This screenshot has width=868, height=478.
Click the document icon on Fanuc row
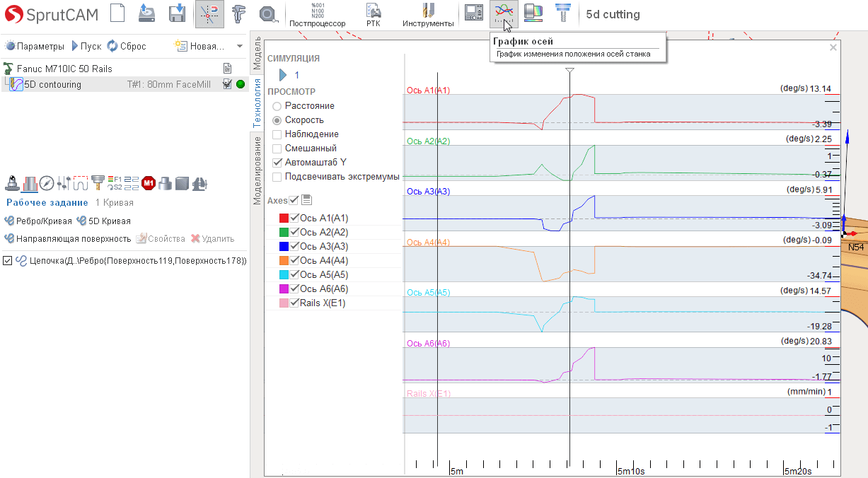click(228, 69)
